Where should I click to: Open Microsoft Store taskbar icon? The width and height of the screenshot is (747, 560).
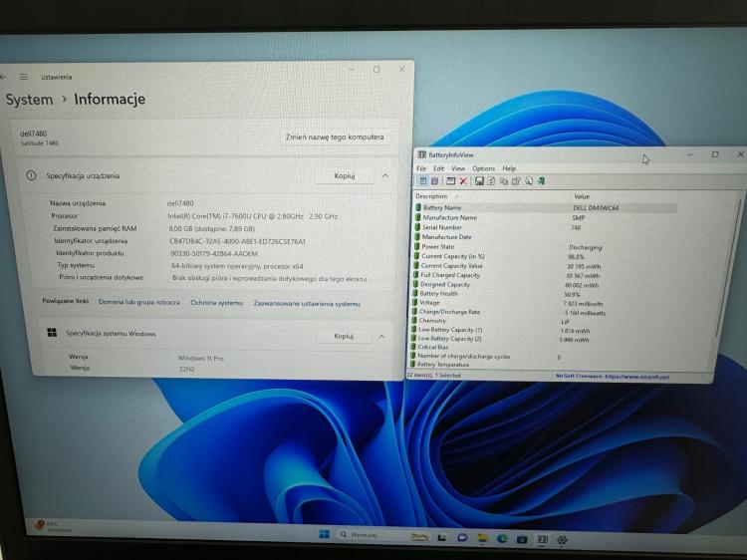[x=522, y=539]
